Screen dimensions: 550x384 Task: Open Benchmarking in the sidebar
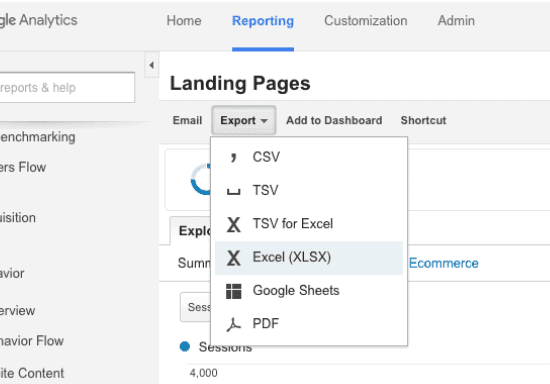click(x=38, y=137)
